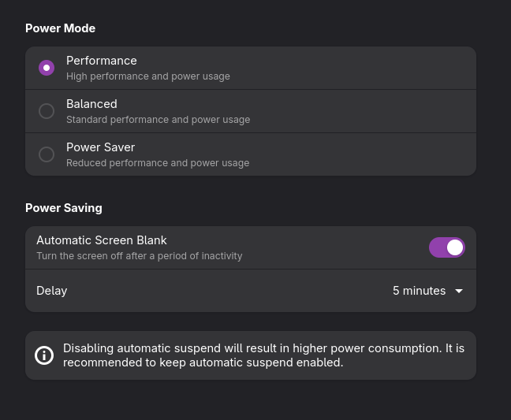The width and height of the screenshot is (511, 420).
Task: Click the Performance option label
Action: click(x=102, y=61)
